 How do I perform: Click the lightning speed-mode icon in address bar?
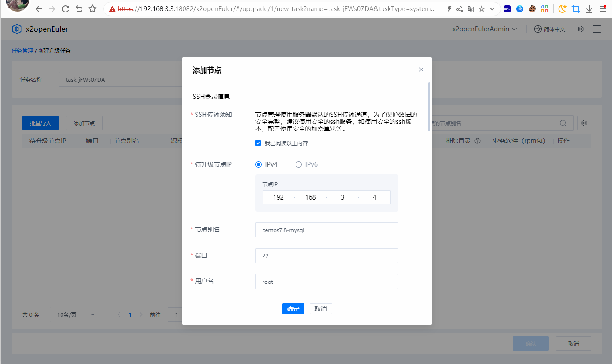[449, 9]
